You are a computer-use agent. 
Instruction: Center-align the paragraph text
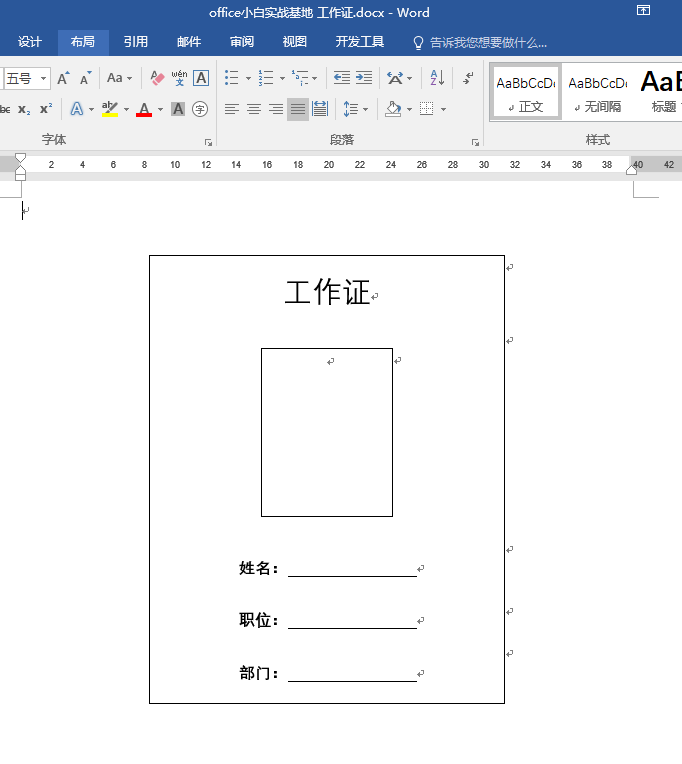point(254,109)
